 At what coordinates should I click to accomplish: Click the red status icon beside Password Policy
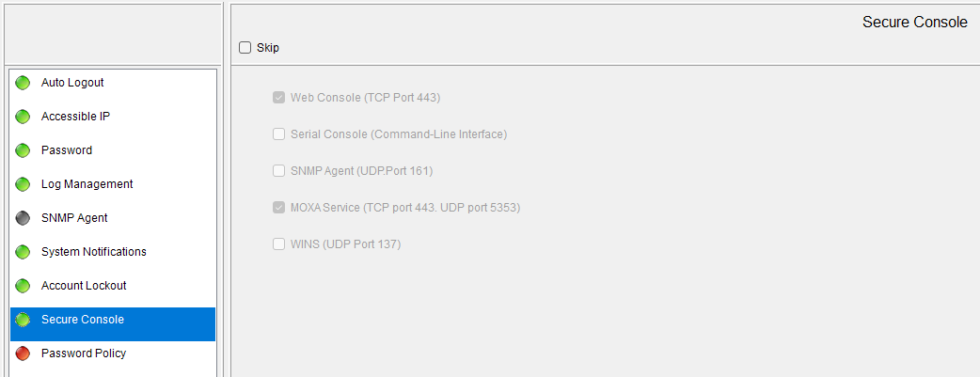pyautogui.click(x=24, y=353)
